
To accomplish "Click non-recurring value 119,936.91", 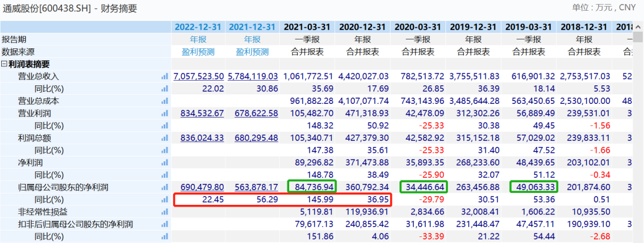I will 367,212.
